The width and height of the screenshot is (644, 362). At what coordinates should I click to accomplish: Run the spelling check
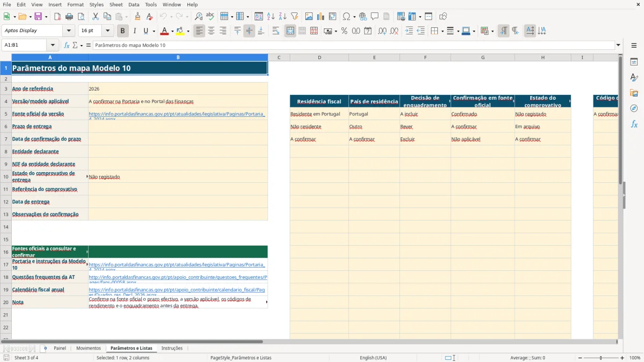(210, 17)
